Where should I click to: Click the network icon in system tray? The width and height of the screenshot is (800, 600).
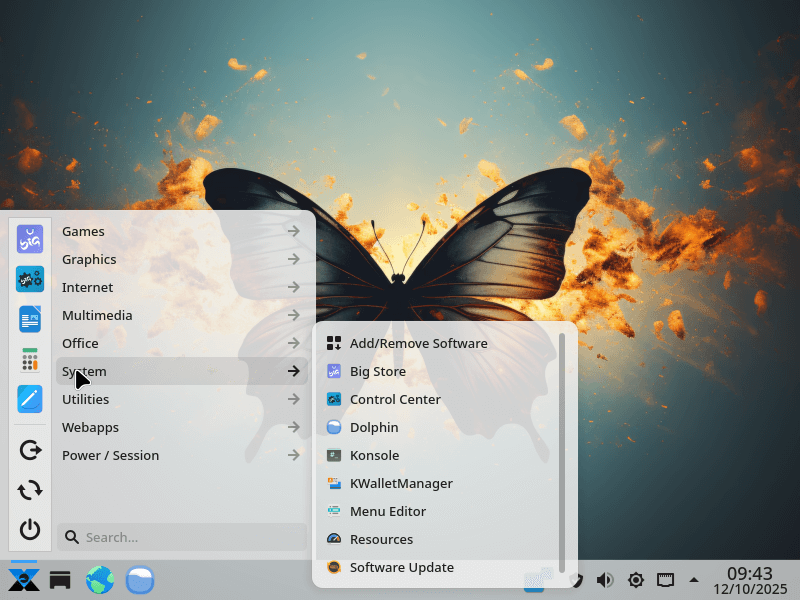(x=665, y=580)
